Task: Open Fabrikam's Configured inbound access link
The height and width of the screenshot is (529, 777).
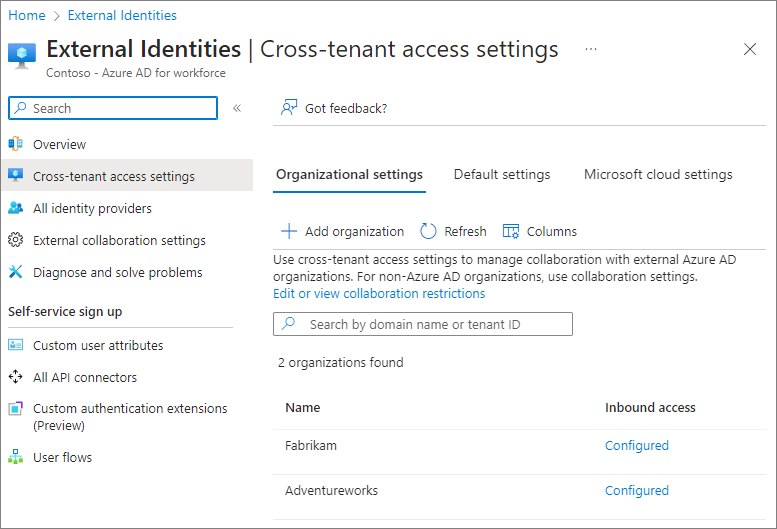Action: pyautogui.click(x=636, y=446)
